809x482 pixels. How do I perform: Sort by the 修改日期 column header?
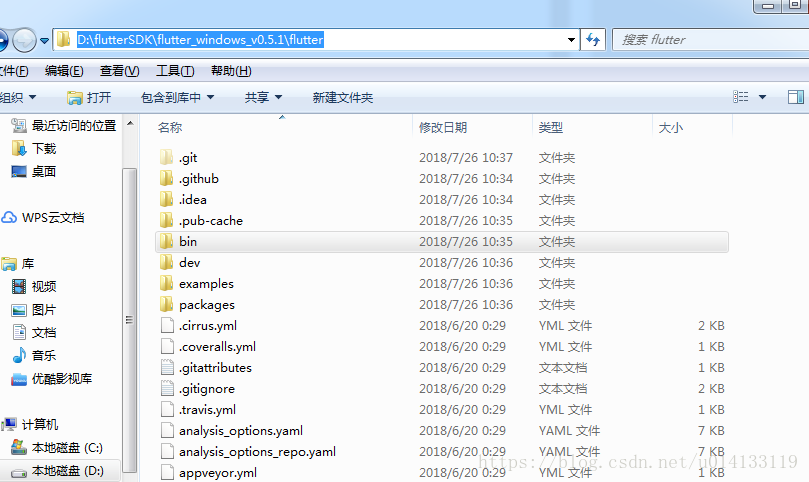pos(443,127)
